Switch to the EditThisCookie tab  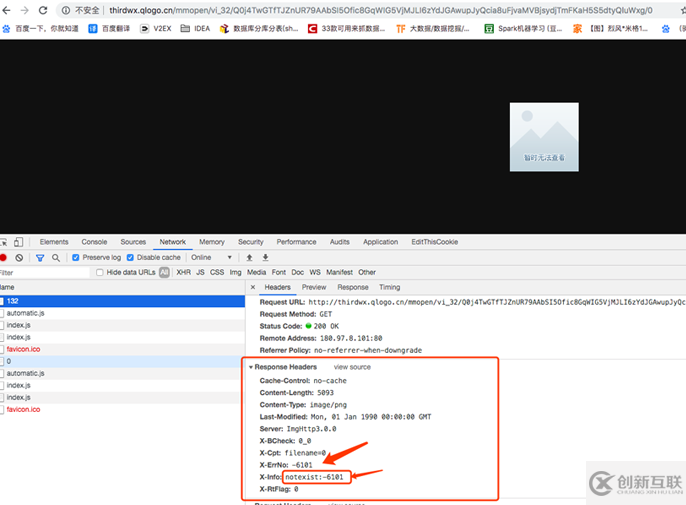434,242
